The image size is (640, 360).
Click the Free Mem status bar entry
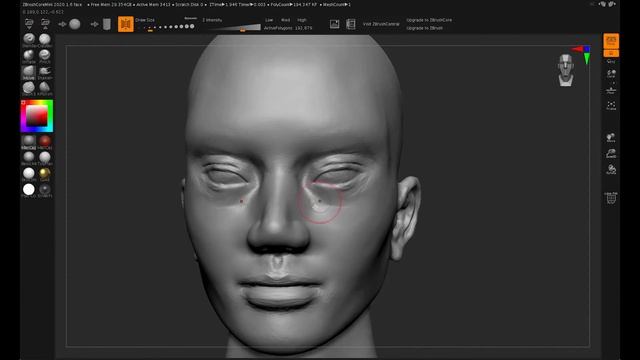pyautogui.click(x=110, y=4)
